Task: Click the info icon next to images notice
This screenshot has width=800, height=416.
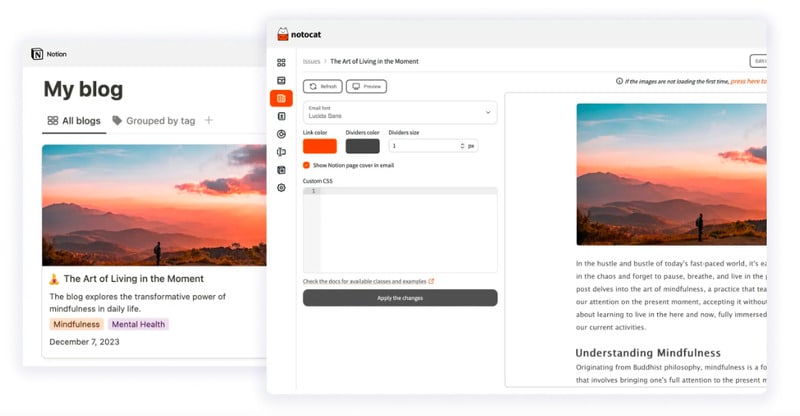Action: click(619, 81)
